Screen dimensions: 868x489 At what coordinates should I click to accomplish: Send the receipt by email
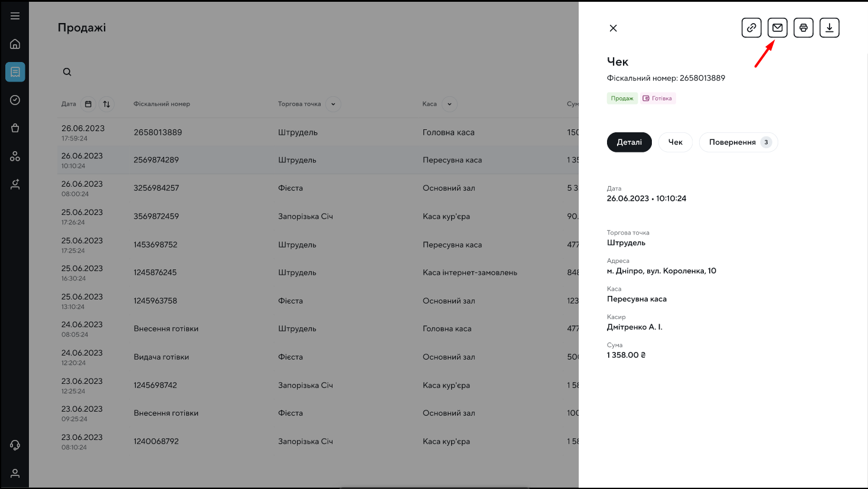pyautogui.click(x=777, y=28)
